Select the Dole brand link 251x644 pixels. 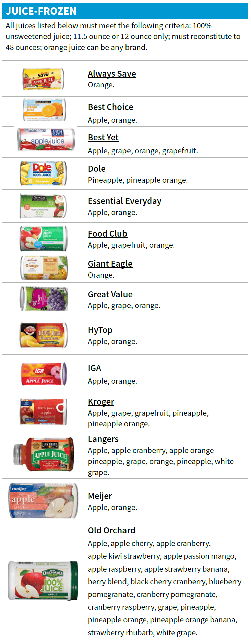[97, 169]
